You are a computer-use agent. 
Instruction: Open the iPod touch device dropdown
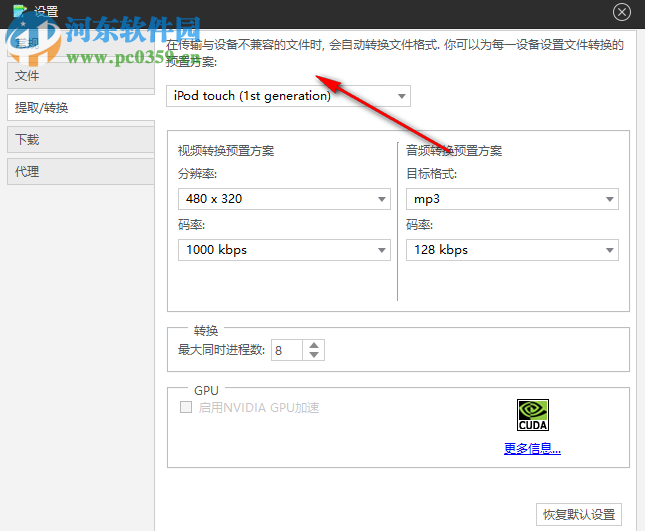(x=288, y=96)
